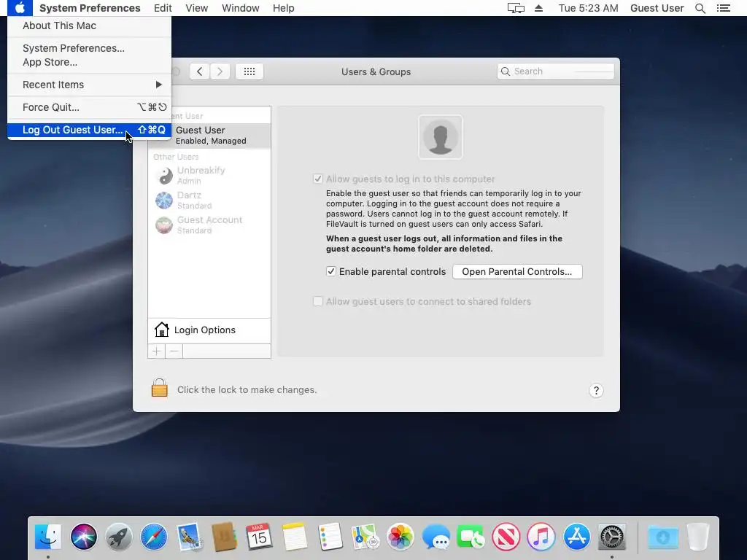The width and height of the screenshot is (747, 560).
Task: Open Mail stamp icon in Dock
Action: point(189,537)
